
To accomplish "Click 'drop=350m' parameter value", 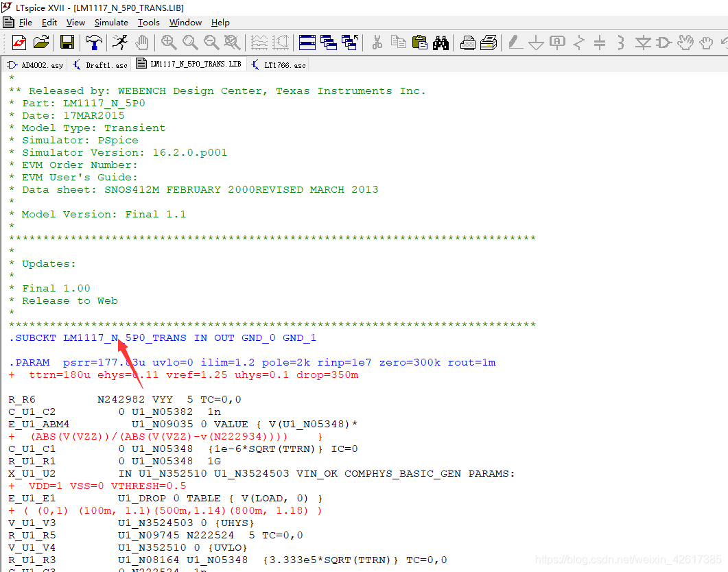I will coord(327,375).
